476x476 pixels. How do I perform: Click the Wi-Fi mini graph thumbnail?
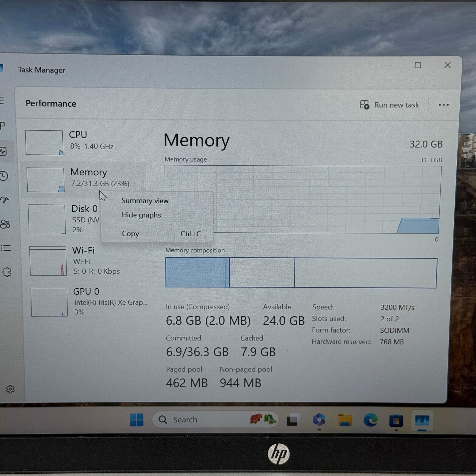coord(48,261)
